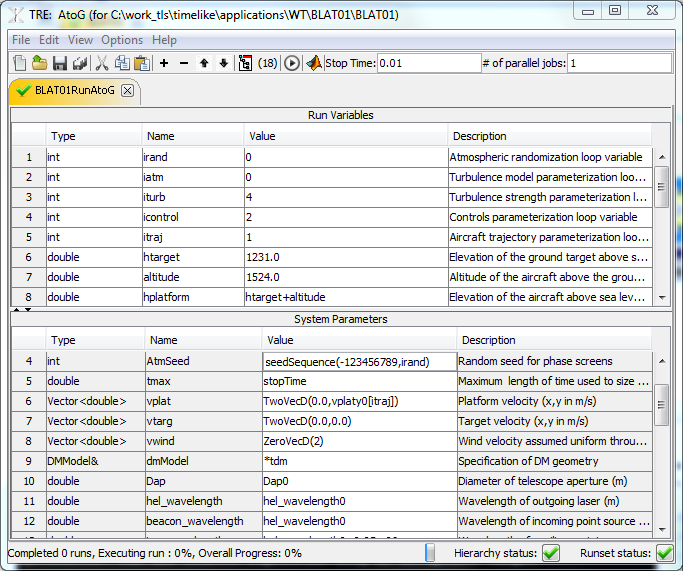Select the 'irand' name cell
This screenshot has height=571, width=683.
click(x=193, y=157)
